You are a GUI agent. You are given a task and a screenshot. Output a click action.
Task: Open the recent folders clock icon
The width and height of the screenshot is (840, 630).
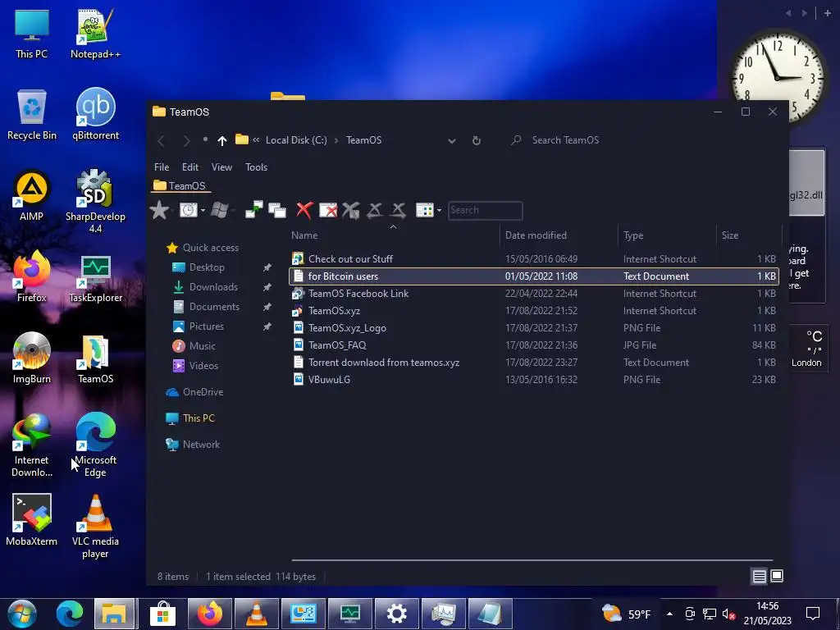[x=188, y=210]
